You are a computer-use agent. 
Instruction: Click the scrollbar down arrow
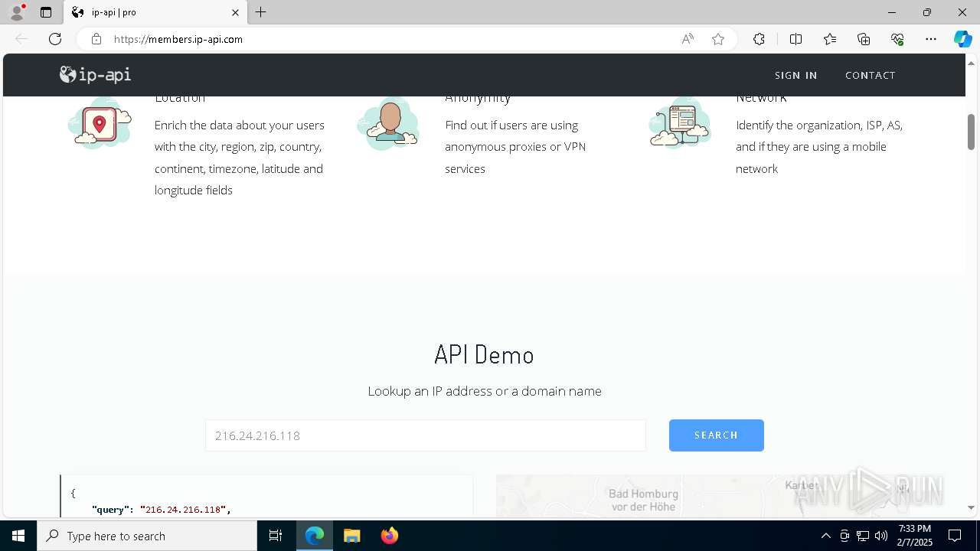pyautogui.click(x=971, y=507)
